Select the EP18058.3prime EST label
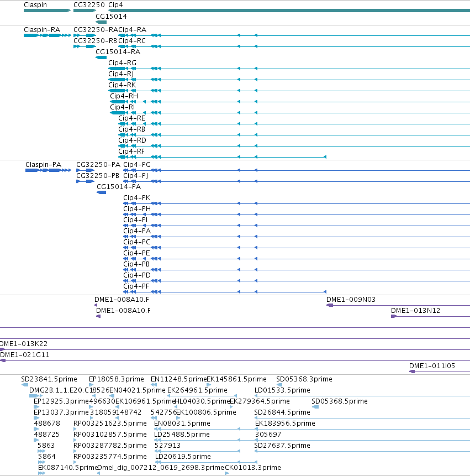470x476 pixels. (x=116, y=379)
